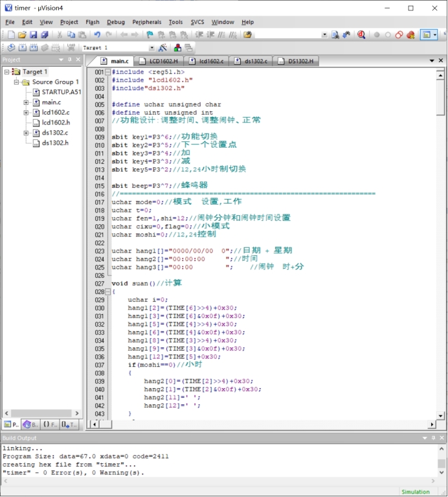Switch to the DS1302.H tab
Viewport: 448px width, 497px height.
296,61
